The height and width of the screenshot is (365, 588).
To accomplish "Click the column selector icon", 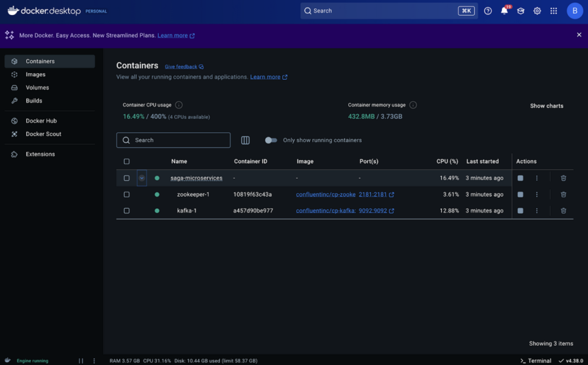I will tap(245, 140).
